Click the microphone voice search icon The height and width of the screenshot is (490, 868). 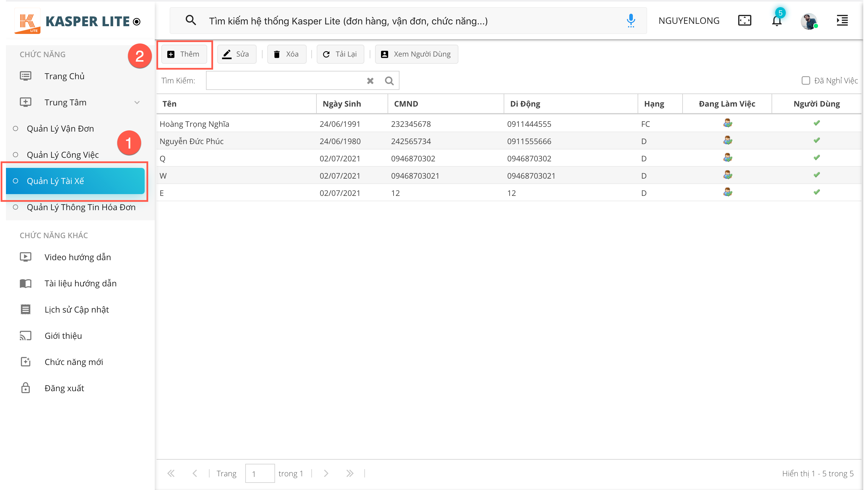point(631,21)
